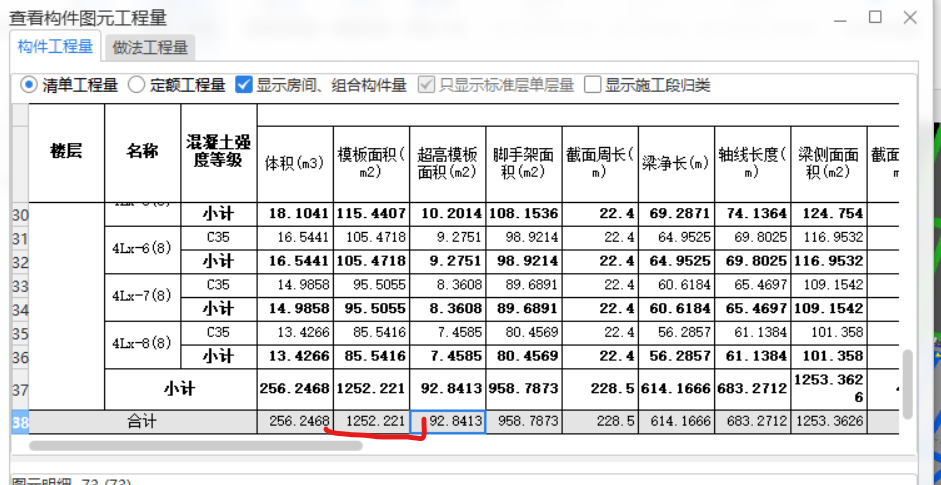This screenshot has width=941, height=485.
Task: Click volume cell 14.9858 in row 33
Action: 295,286
